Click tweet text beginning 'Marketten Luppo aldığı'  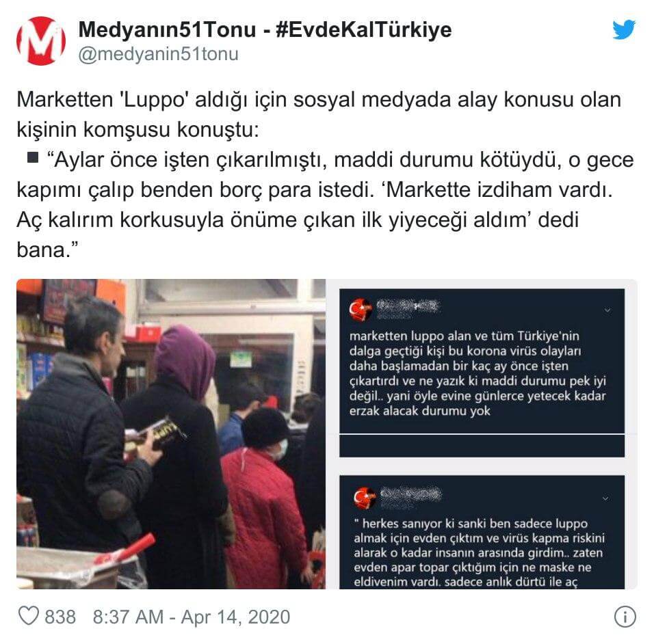click(x=326, y=174)
